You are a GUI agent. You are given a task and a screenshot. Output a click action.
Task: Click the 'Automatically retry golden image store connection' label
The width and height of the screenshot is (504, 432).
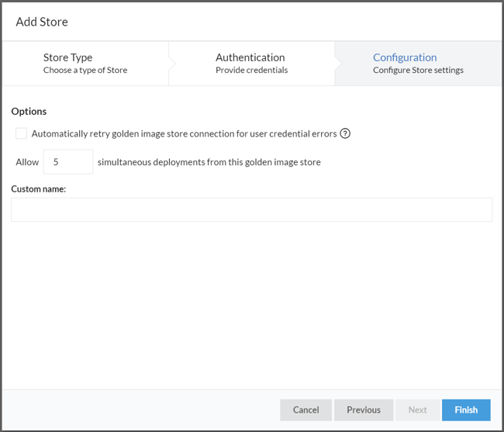click(x=184, y=133)
